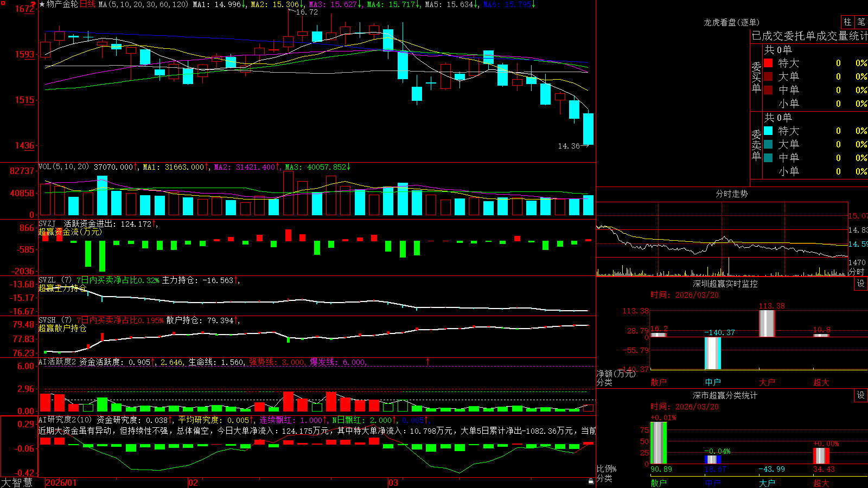868x488 pixels.
Task: Select the 柱 bar view button
Action: pos(847,22)
